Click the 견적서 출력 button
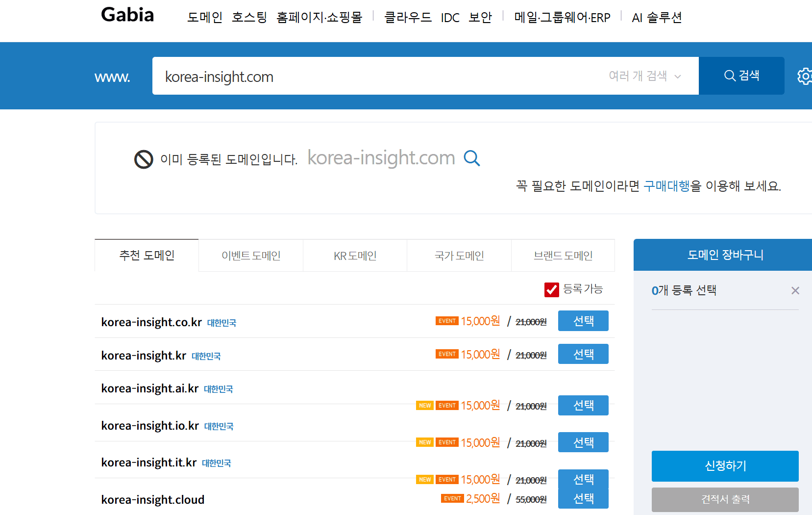This screenshot has width=812, height=515. [x=725, y=499]
